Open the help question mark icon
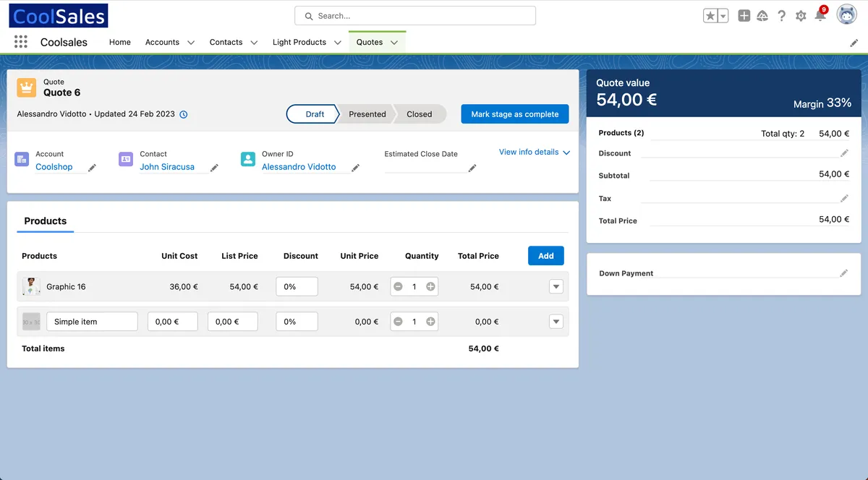 [781, 16]
